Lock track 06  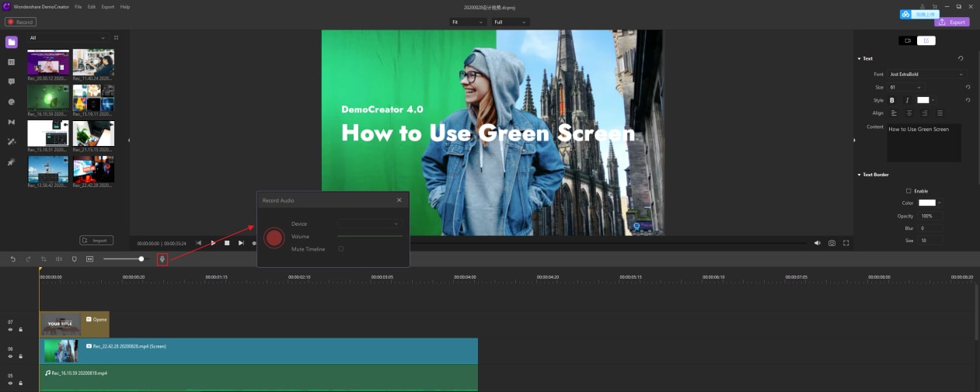tap(20, 356)
